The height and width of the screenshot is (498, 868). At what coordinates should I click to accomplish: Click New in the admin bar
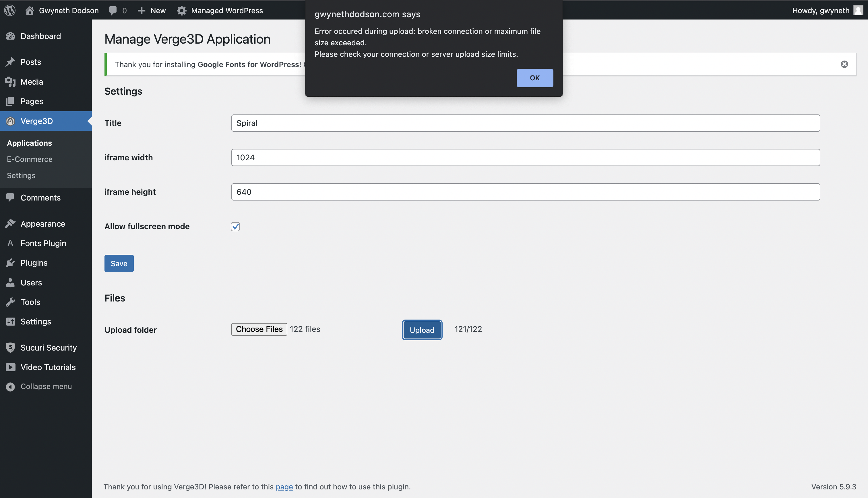(x=158, y=11)
